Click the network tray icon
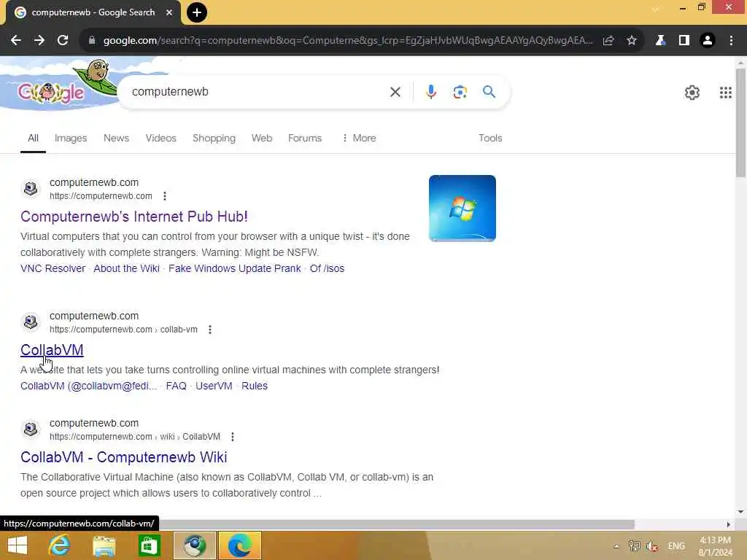Screen dimensions: 747x560 click(634, 545)
